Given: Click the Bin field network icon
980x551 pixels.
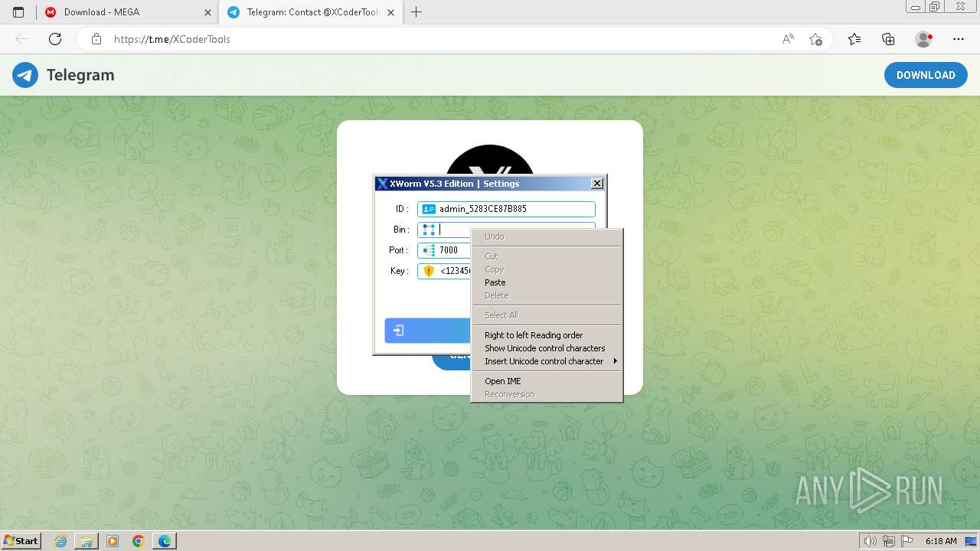Looking at the screenshot, I should [x=429, y=230].
